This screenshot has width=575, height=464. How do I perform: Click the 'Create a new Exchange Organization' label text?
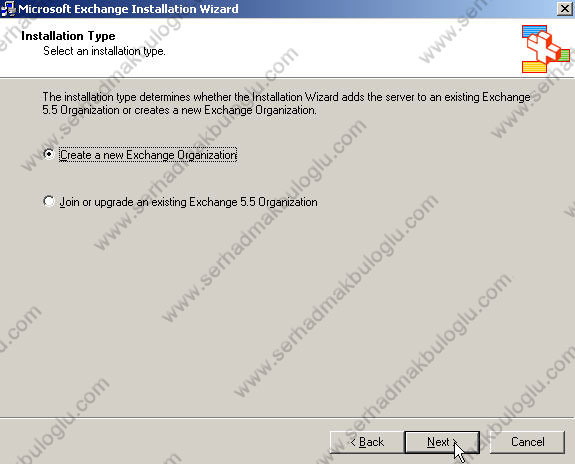pos(148,155)
